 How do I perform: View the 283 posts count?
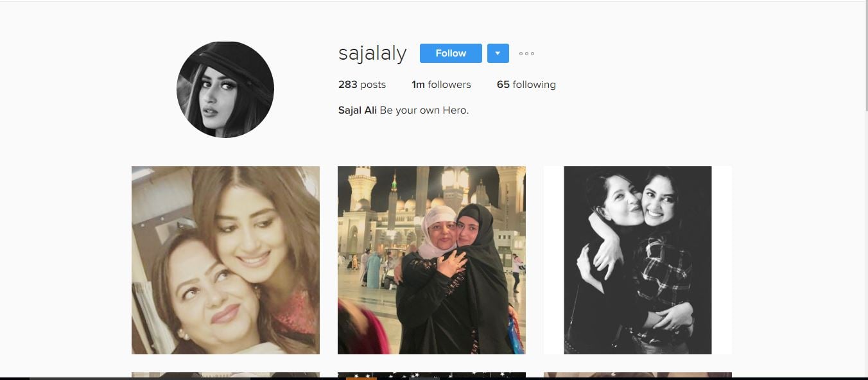point(362,85)
